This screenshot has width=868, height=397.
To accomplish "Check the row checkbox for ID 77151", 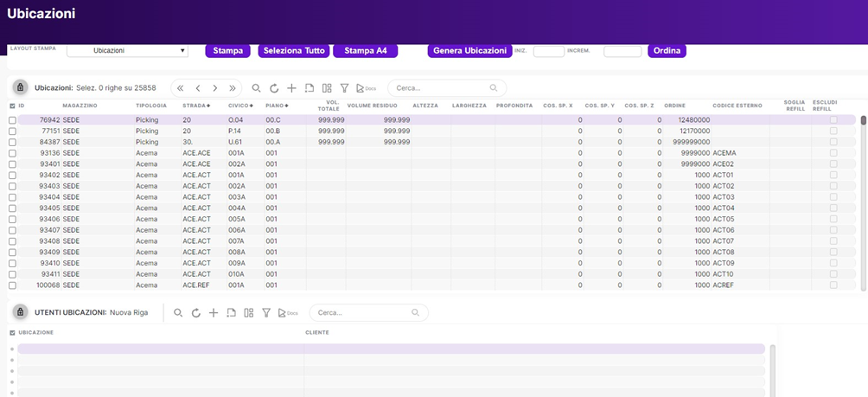I will coord(12,131).
